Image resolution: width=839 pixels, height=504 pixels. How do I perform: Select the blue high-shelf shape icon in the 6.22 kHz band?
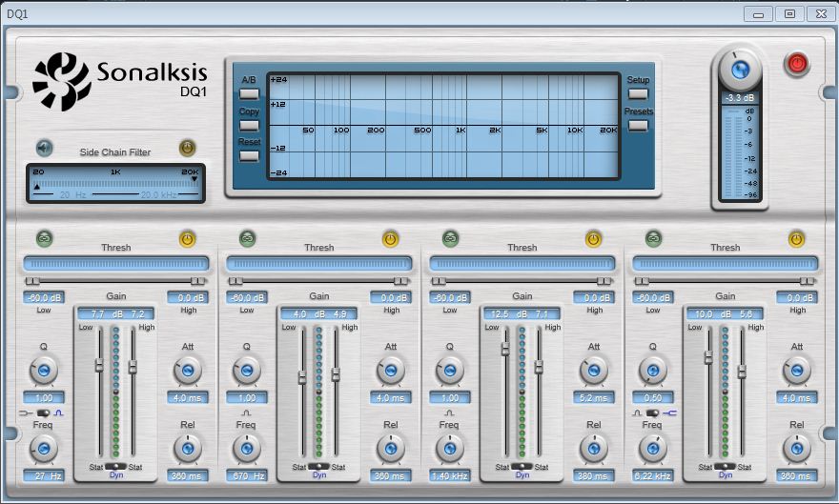pos(670,413)
